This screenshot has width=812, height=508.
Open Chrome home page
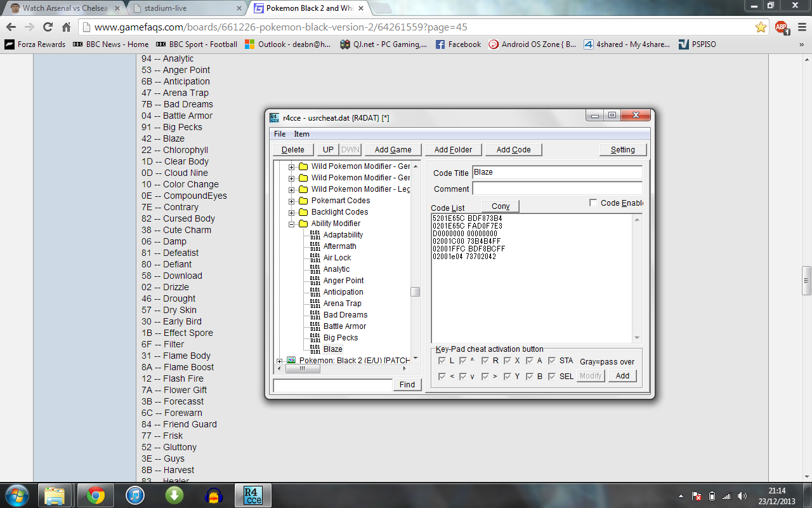click(66, 27)
